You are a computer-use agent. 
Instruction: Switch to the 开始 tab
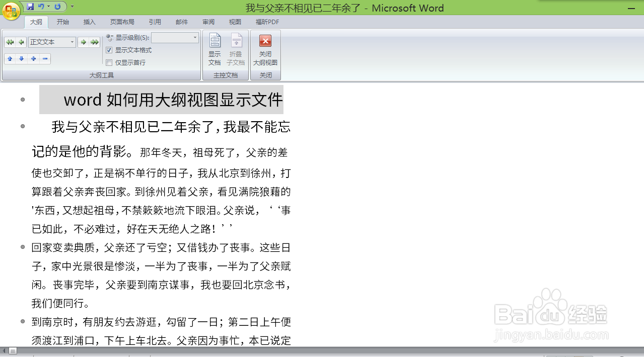coord(63,22)
